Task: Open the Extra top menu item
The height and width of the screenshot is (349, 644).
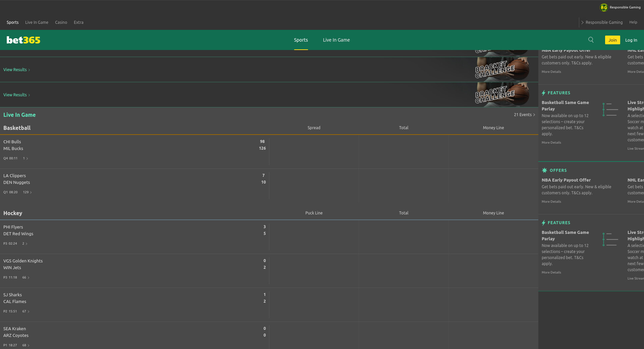Action: [78, 22]
